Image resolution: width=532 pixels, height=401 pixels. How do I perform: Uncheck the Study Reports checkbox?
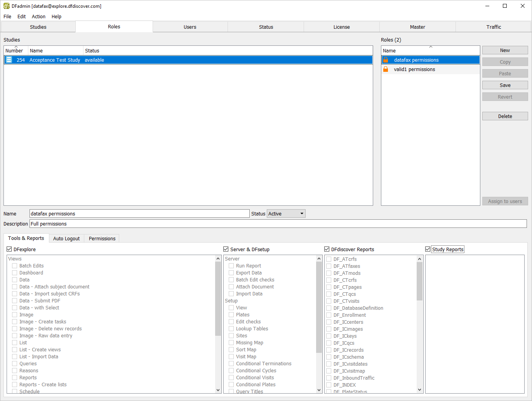[x=428, y=249]
